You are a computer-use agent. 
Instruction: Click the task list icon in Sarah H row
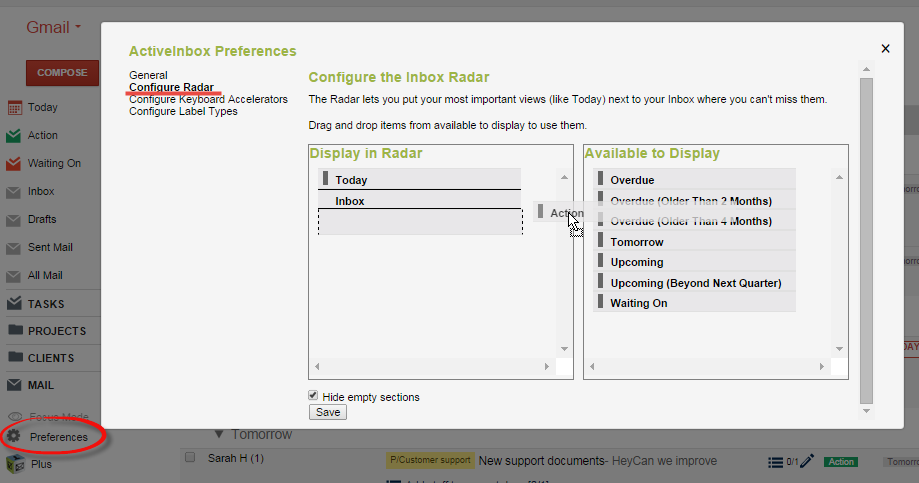coord(774,461)
